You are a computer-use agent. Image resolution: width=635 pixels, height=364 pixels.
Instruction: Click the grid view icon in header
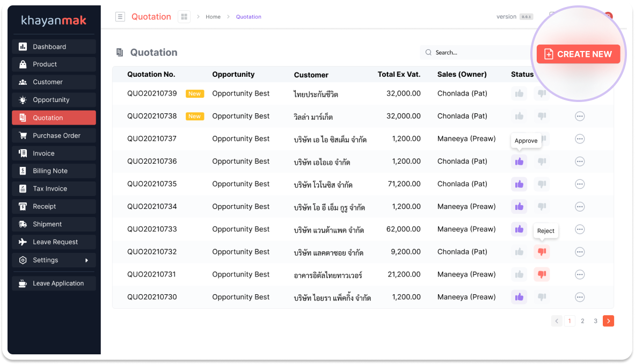[184, 17]
